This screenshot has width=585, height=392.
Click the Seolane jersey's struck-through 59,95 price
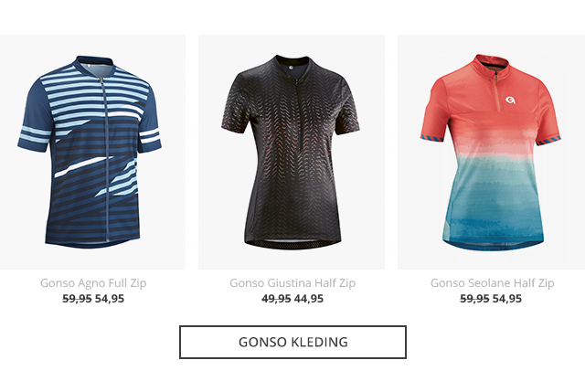474,299
